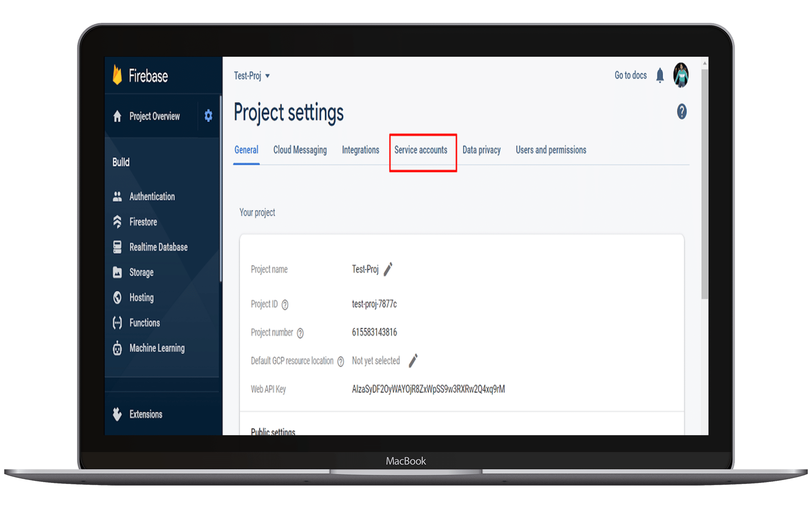
Task: Click the help question mark icon
Action: [x=681, y=112]
